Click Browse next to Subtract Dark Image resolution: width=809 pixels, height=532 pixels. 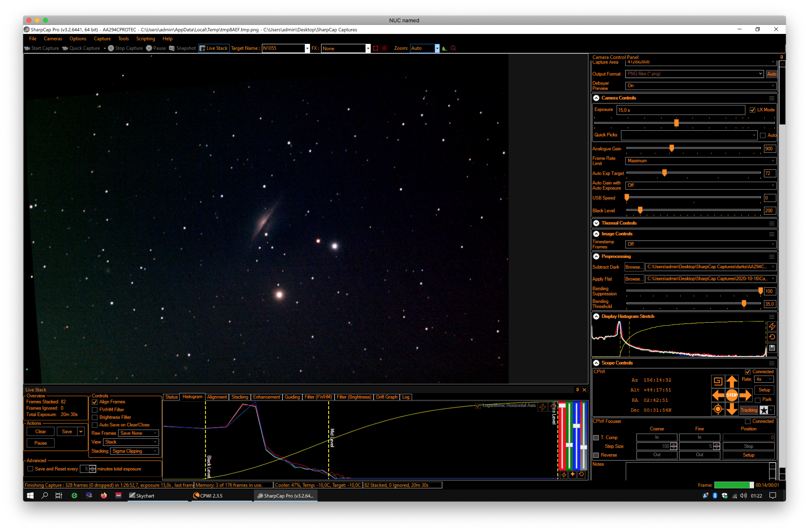(x=634, y=267)
